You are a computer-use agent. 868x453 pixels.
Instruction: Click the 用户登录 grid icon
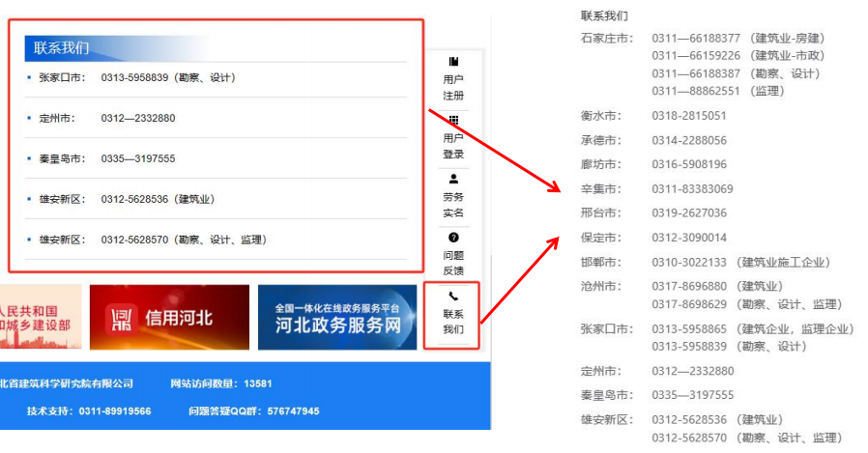pos(453,120)
